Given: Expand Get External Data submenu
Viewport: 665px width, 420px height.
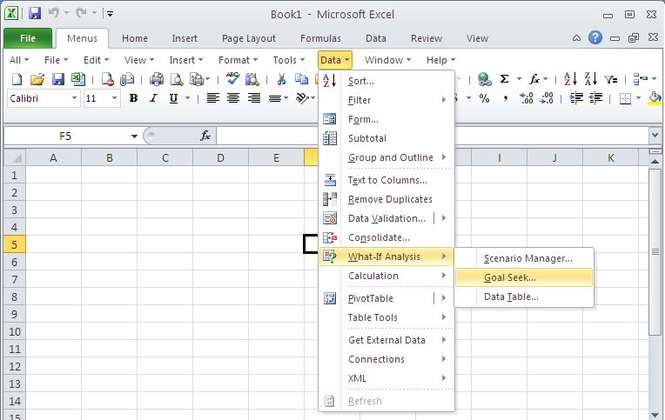Looking at the screenshot, I should [386, 340].
